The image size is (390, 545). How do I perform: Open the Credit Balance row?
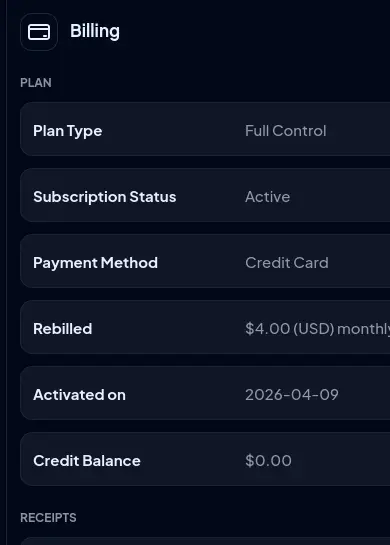coord(205,459)
